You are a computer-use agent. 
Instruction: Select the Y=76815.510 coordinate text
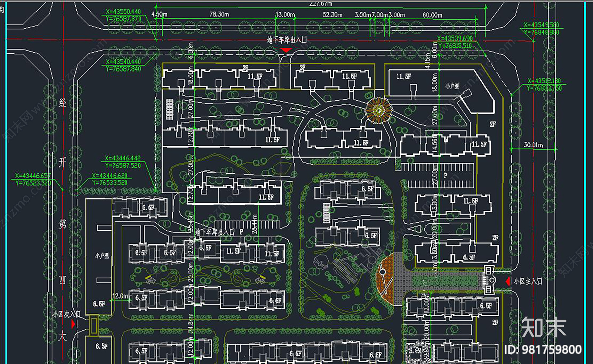455,46
